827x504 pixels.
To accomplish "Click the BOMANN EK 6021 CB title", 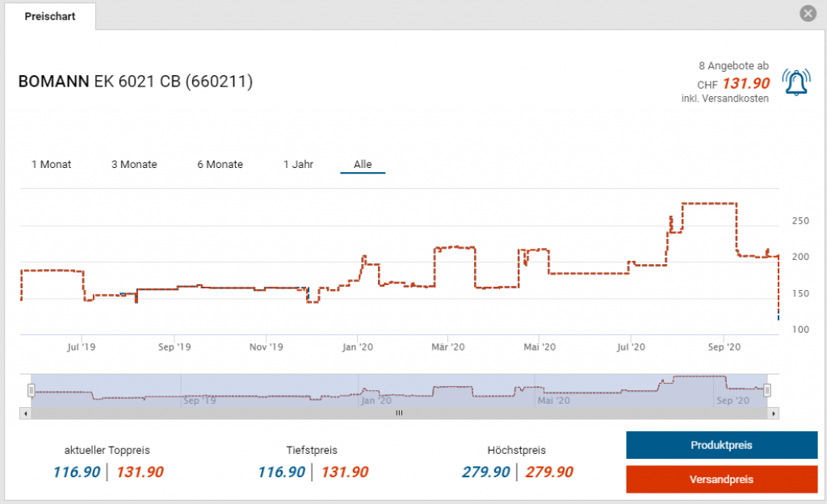I will 135,82.
